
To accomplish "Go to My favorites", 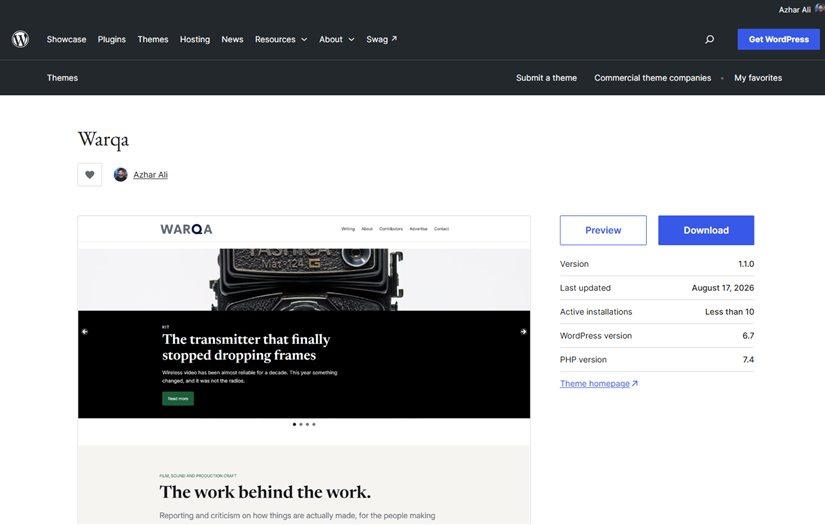I will point(758,78).
